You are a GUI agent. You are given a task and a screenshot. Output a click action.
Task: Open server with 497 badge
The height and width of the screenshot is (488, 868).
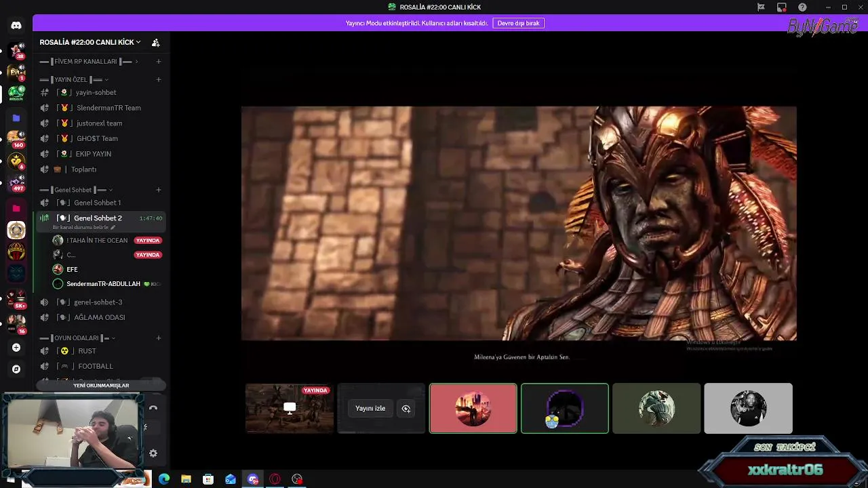pyautogui.click(x=16, y=183)
